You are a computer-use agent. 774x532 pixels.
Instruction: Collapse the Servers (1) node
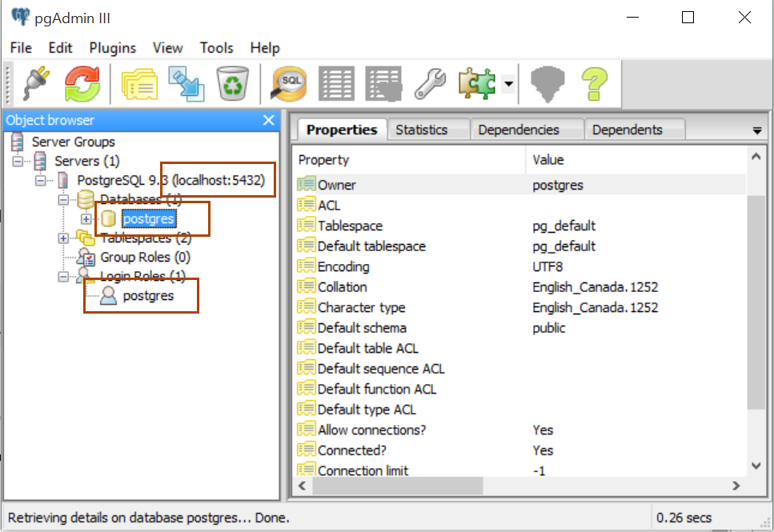[18, 162]
